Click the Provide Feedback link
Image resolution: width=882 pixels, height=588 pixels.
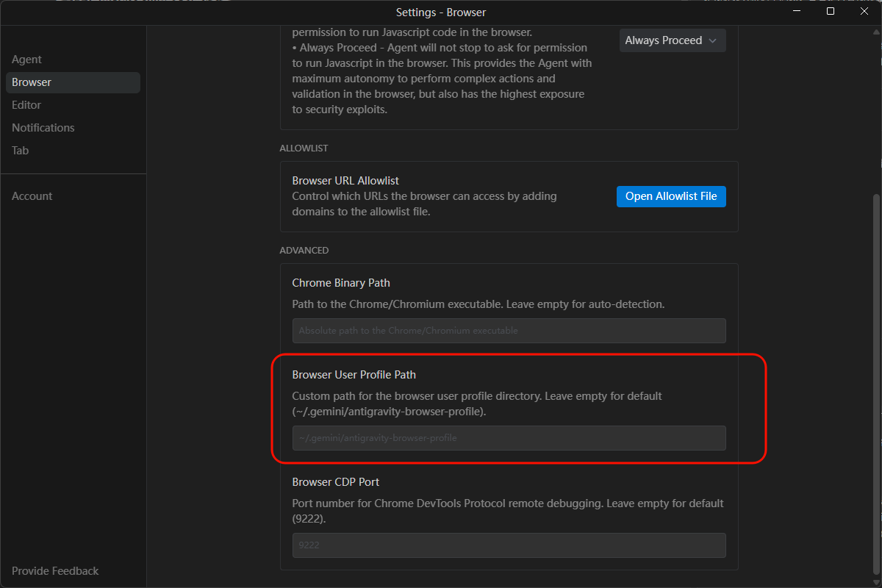coord(55,571)
